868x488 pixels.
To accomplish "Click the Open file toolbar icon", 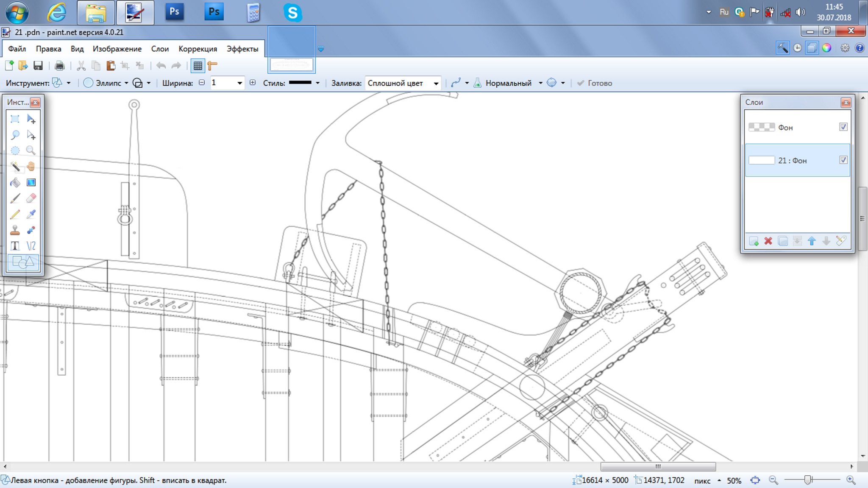I will click(23, 65).
